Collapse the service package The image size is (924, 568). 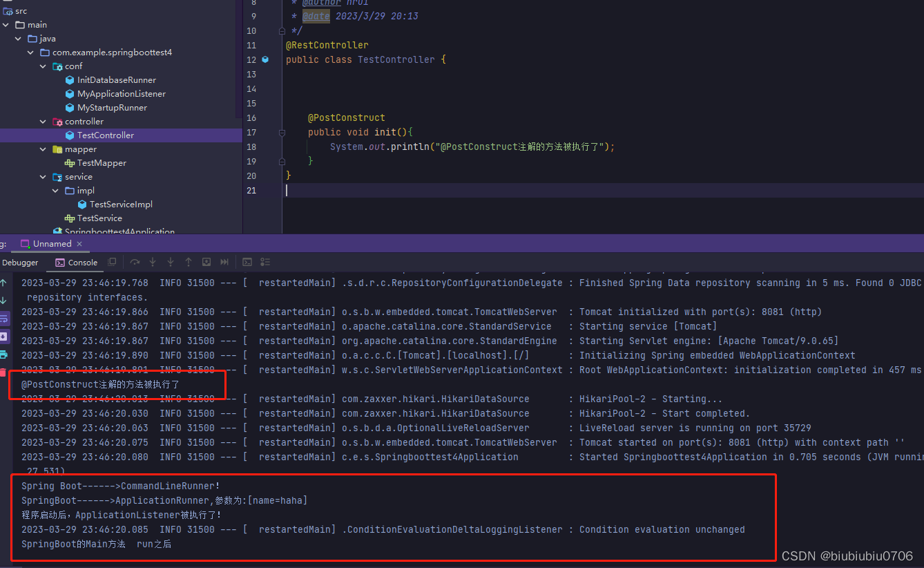(43, 176)
